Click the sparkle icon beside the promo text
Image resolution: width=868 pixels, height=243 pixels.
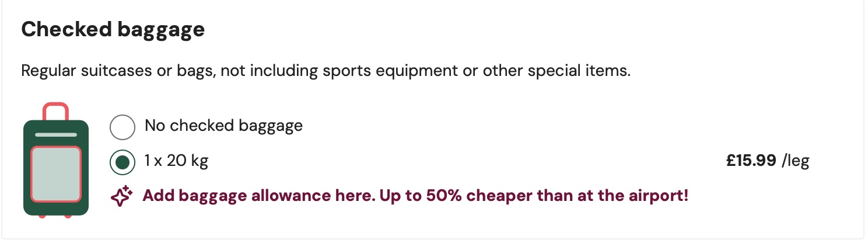122,196
